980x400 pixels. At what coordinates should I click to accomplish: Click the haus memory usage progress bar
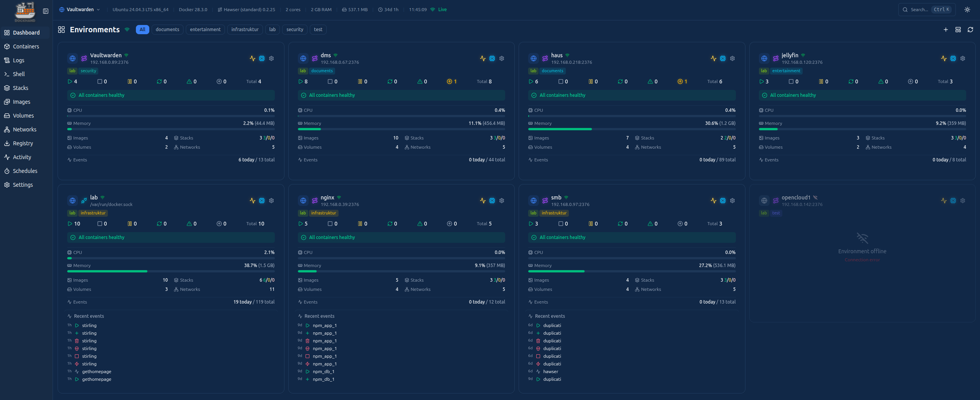(x=631, y=129)
